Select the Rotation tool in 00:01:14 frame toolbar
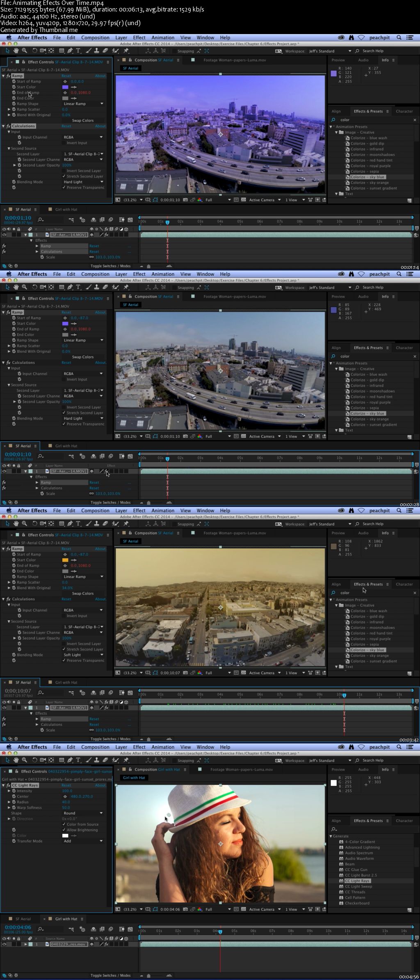 pos(34,51)
